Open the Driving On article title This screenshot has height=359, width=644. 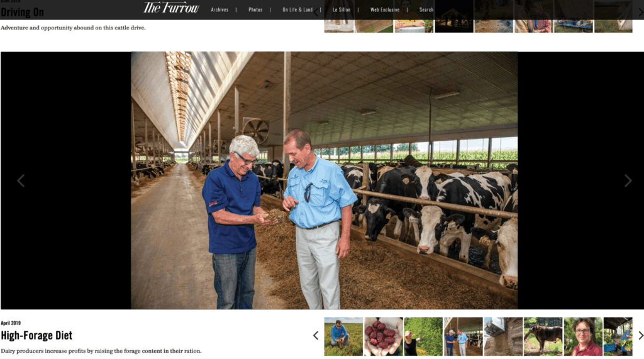pos(22,13)
